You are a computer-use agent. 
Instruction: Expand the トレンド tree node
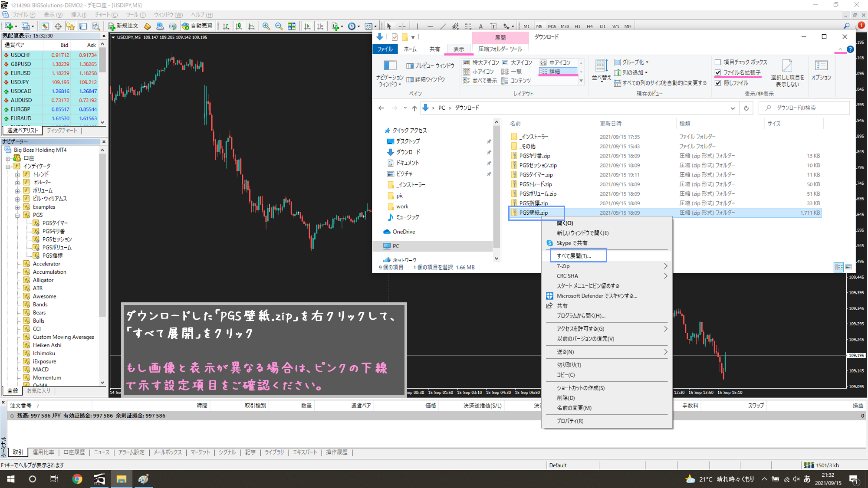click(x=18, y=174)
